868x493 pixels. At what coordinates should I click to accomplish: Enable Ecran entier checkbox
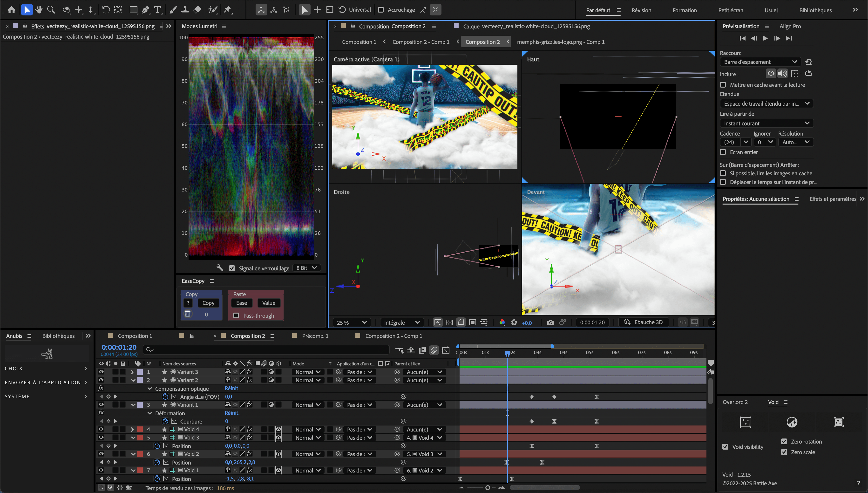click(x=723, y=152)
